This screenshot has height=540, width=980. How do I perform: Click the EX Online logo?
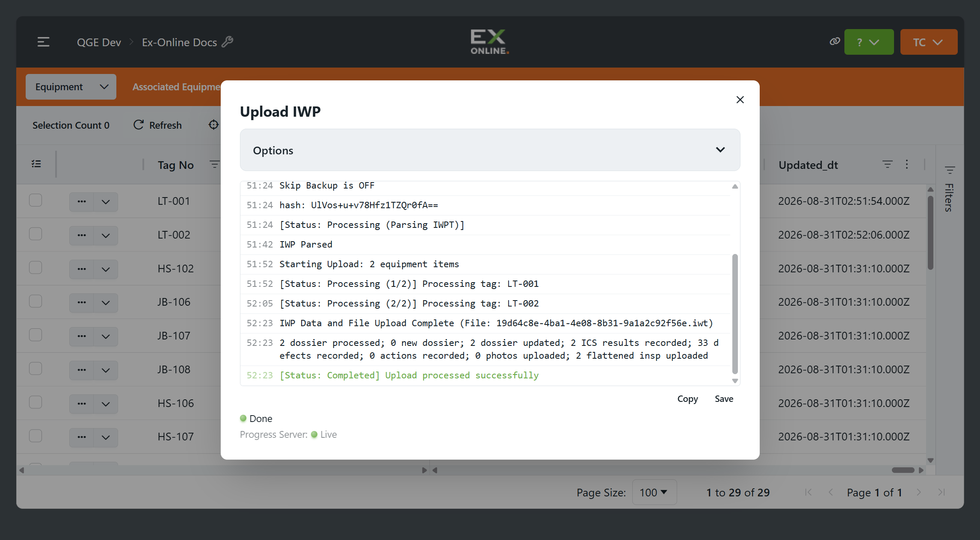(490, 42)
